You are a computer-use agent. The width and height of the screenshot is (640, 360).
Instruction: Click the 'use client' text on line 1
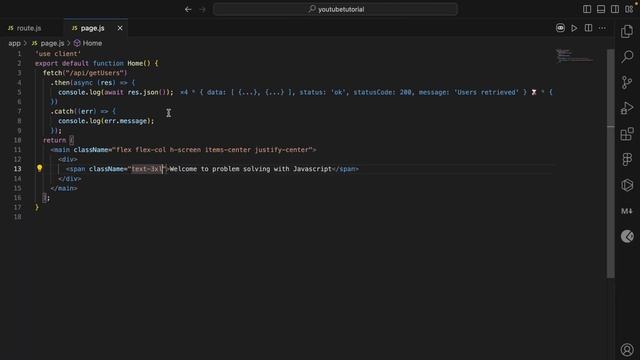58,54
